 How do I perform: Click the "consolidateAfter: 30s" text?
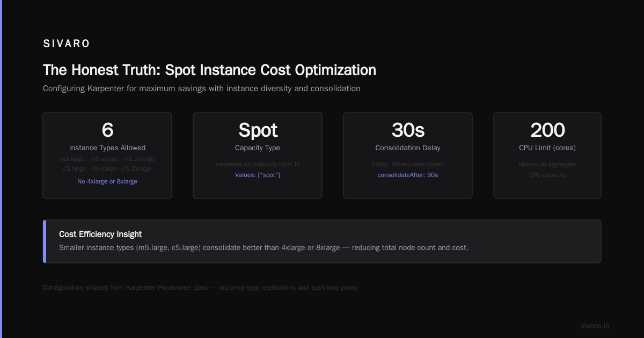point(408,175)
